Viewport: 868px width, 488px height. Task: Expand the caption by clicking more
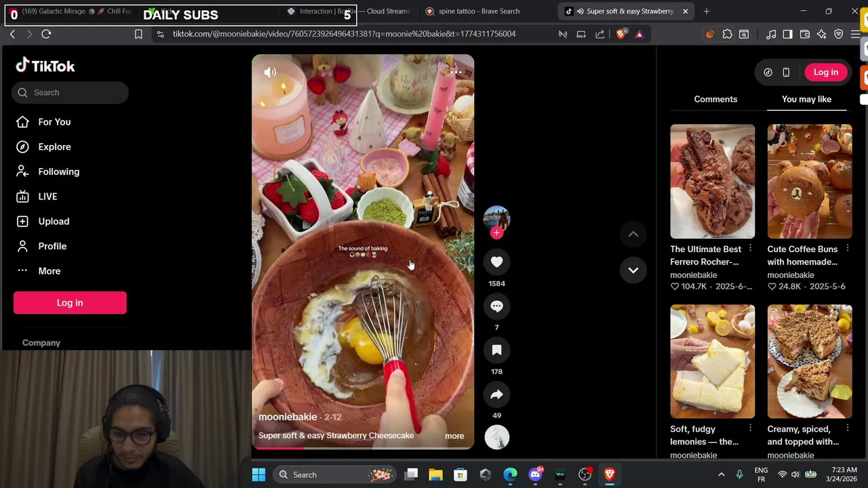click(454, 436)
